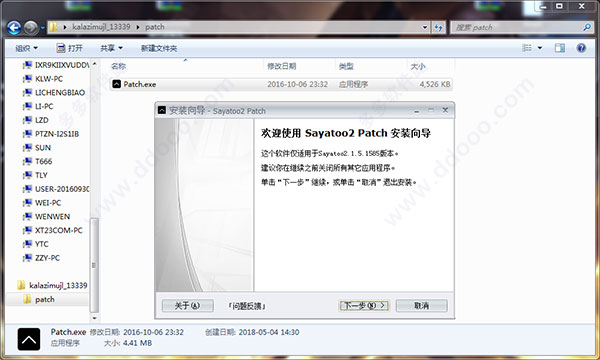Select PTZN-I2S1IB in navigation pane

click(51, 134)
